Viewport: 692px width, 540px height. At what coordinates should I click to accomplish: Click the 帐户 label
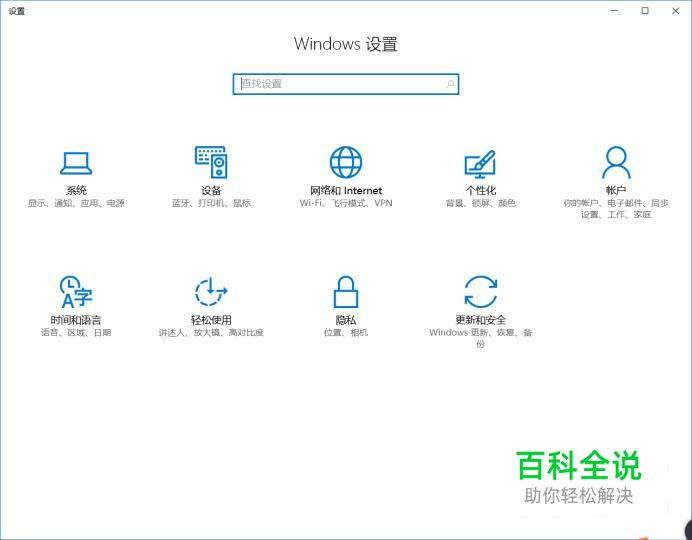coord(616,191)
